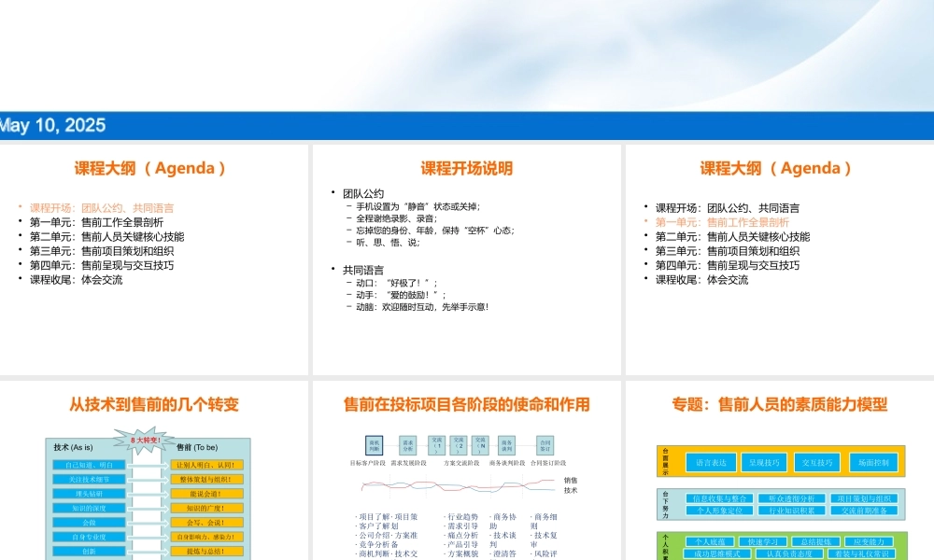
Task: Click the blue 自己知道、明白 box
Action: [x=89, y=465]
